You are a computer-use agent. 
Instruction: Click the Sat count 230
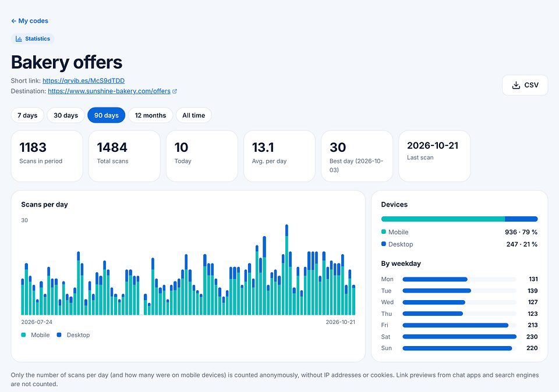(x=532, y=337)
